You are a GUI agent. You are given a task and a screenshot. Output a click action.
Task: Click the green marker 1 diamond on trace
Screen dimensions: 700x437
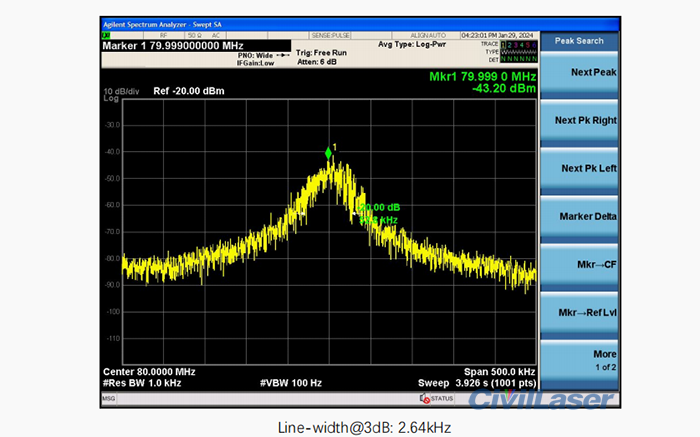(x=328, y=153)
